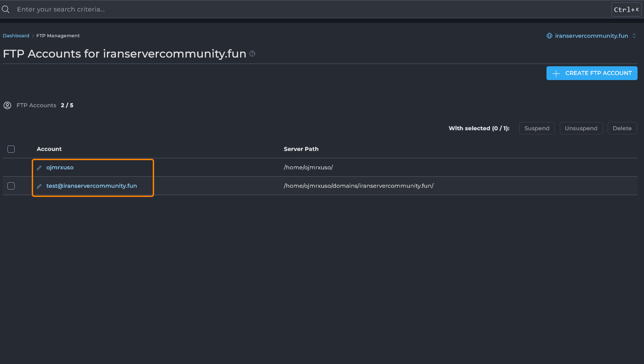Go back to the Dashboard breadcrumb
644x364 pixels.
pyautogui.click(x=16, y=36)
